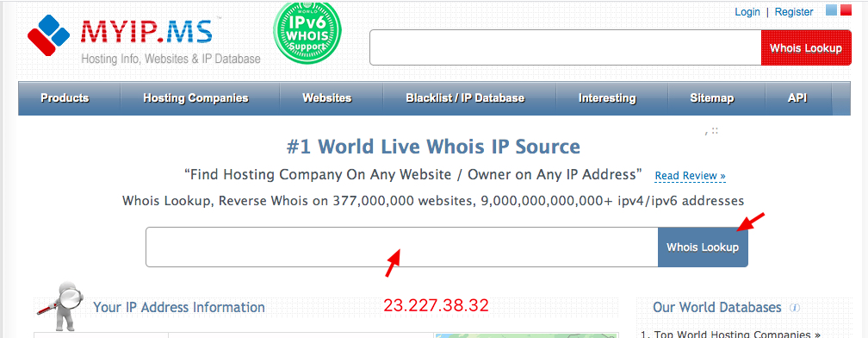Open Blacklist / IP Database menu
The width and height of the screenshot is (868, 338).
coord(465,98)
